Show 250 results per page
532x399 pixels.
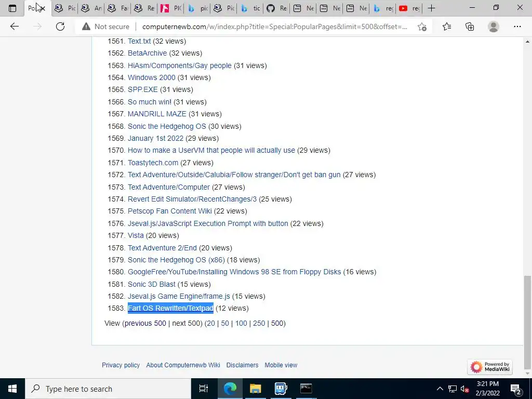coord(259,323)
